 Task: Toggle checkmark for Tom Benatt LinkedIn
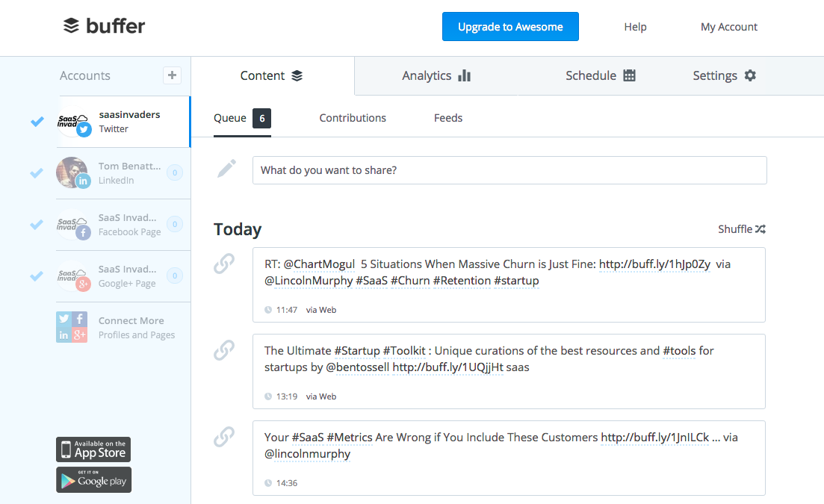[x=37, y=172]
